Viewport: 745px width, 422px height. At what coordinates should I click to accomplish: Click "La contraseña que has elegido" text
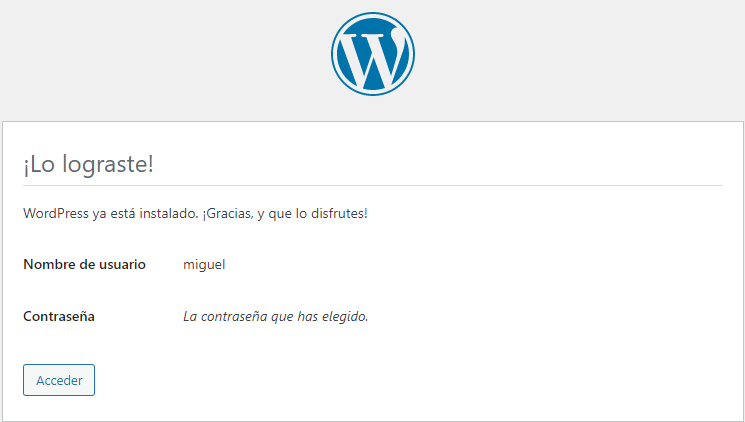pyautogui.click(x=275, y=316)
